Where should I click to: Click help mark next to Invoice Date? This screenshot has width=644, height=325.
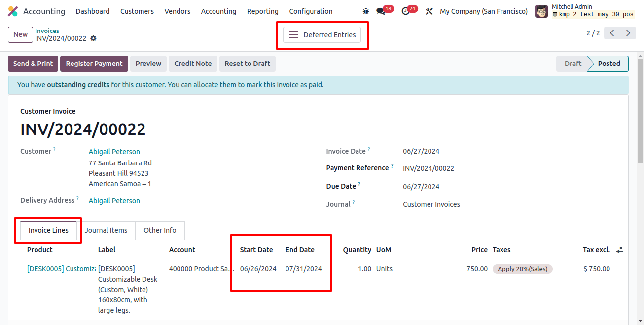coord(369,149)
